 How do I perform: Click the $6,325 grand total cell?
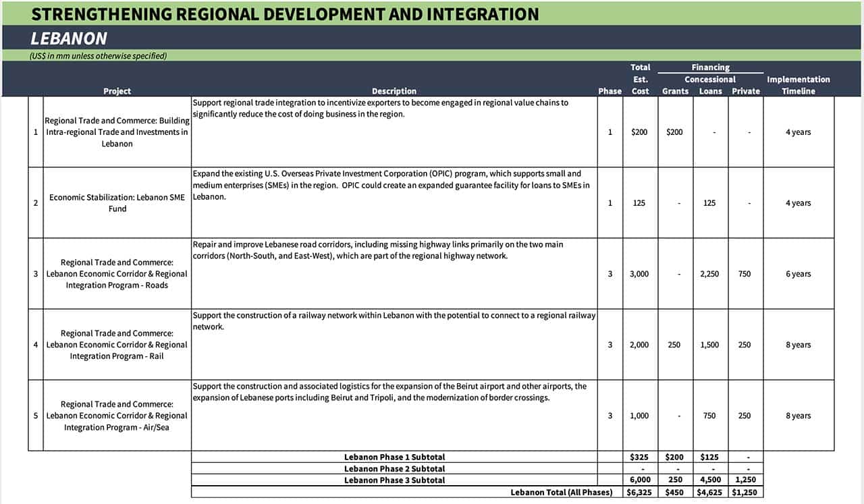(639, 492)
